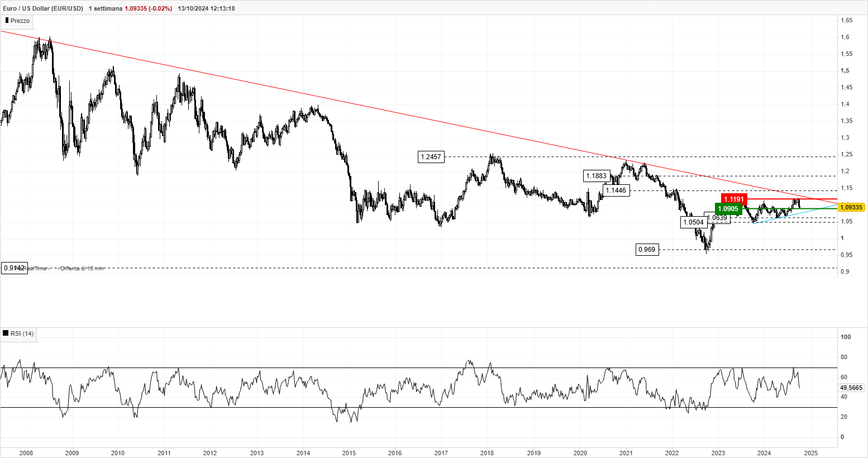Viewport: 868px width, 458px height.
Task: Click the 2025 year on time axis
Action: [811, 453]
